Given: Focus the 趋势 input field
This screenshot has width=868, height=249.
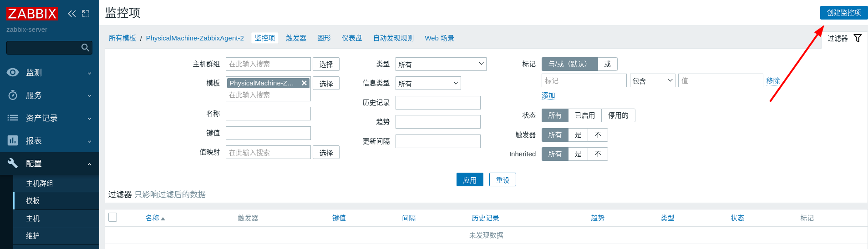Looking at the screenshot, I should 438,122.
